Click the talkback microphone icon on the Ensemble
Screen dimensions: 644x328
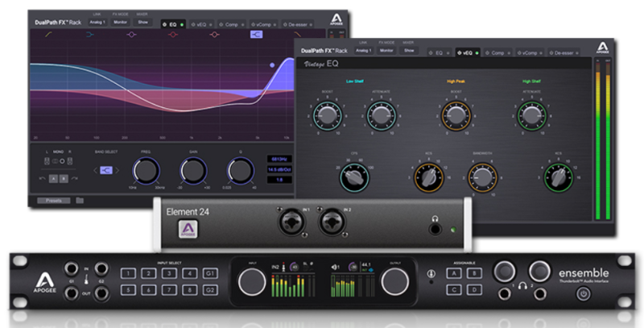coord(431,273)
